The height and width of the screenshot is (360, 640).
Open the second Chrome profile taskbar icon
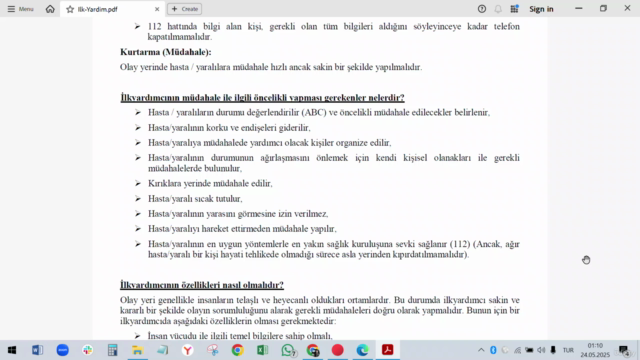point(313,350)
